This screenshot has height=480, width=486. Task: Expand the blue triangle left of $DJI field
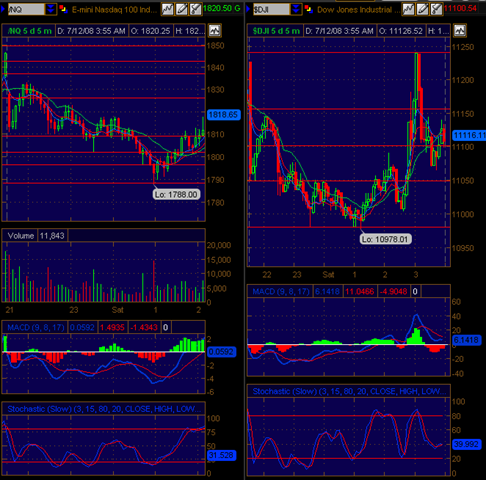tap(248, 9)
